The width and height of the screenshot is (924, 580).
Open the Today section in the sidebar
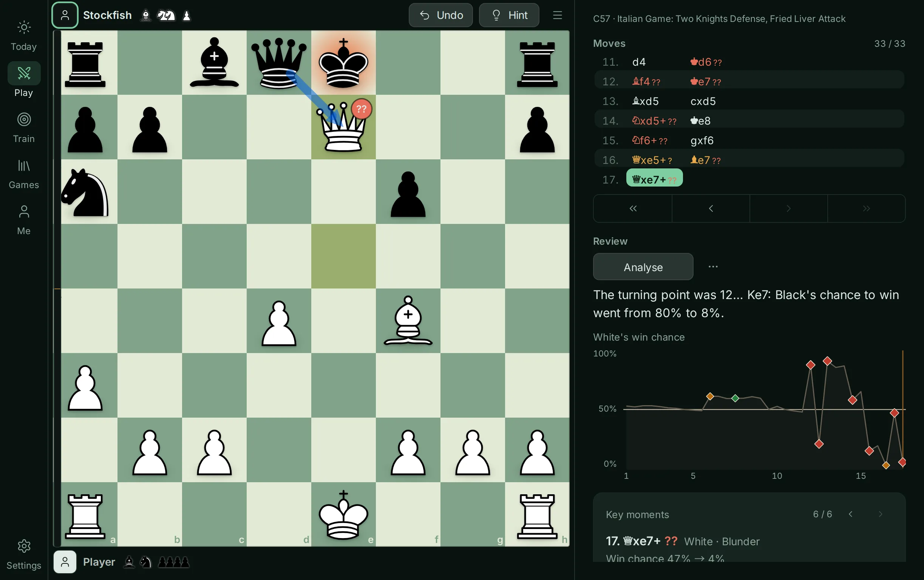[x=24, y=35]
